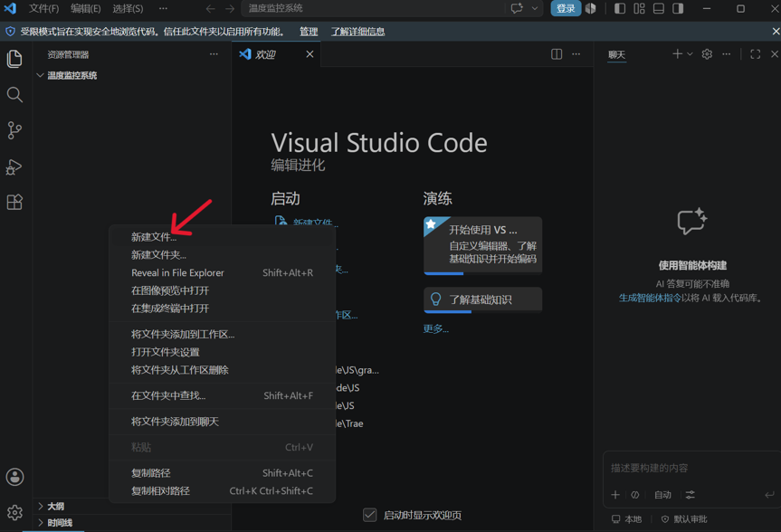This screenshot has height=532, width=781.
Task: Open the Source Control view
Action: tap(14, 130)
